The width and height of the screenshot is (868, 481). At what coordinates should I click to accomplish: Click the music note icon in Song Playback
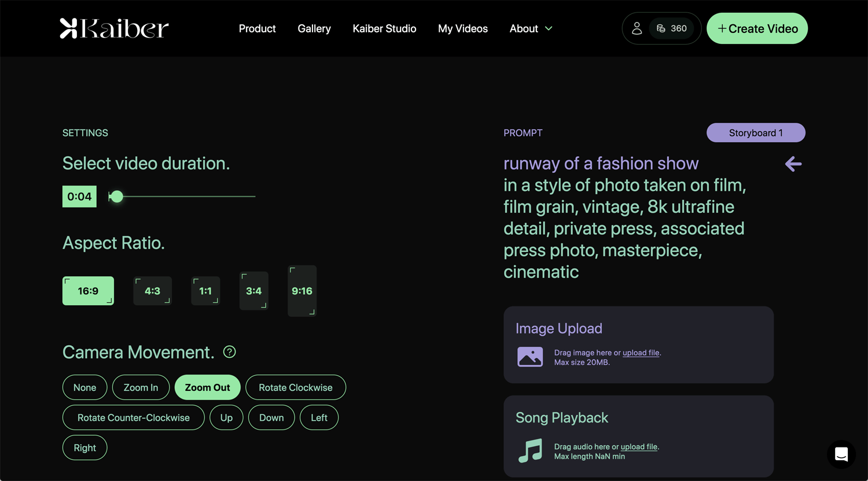tap(530, 451)
